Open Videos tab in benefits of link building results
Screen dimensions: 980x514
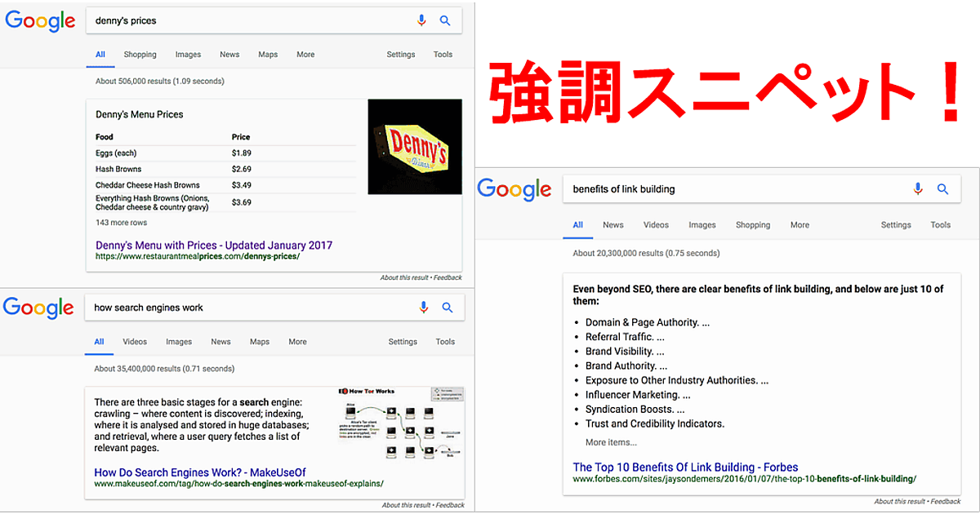656,225
